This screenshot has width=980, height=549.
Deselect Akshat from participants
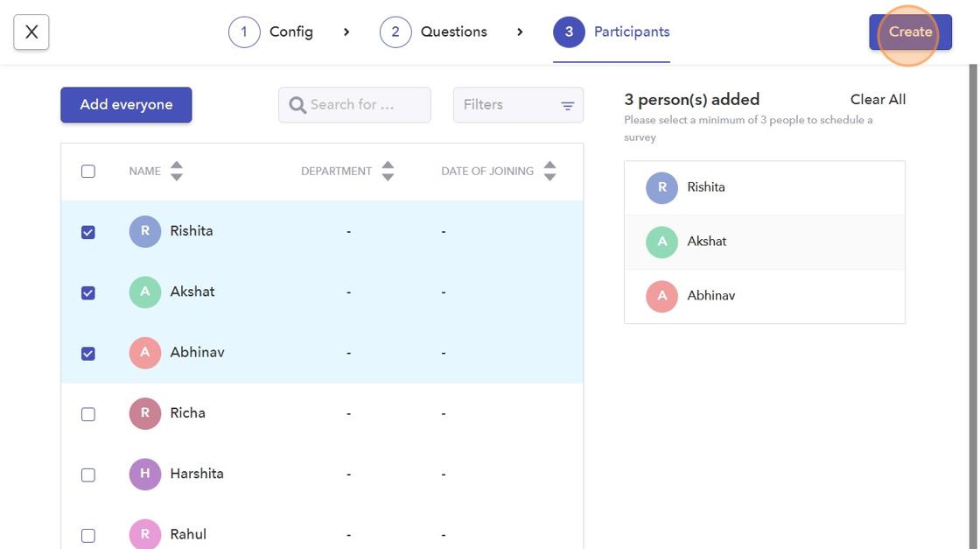[88, 292]
